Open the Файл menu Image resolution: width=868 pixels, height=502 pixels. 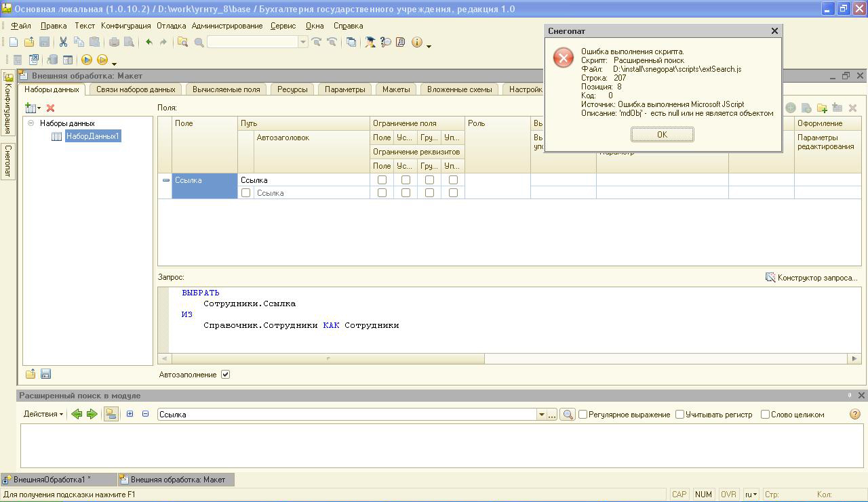21,26
